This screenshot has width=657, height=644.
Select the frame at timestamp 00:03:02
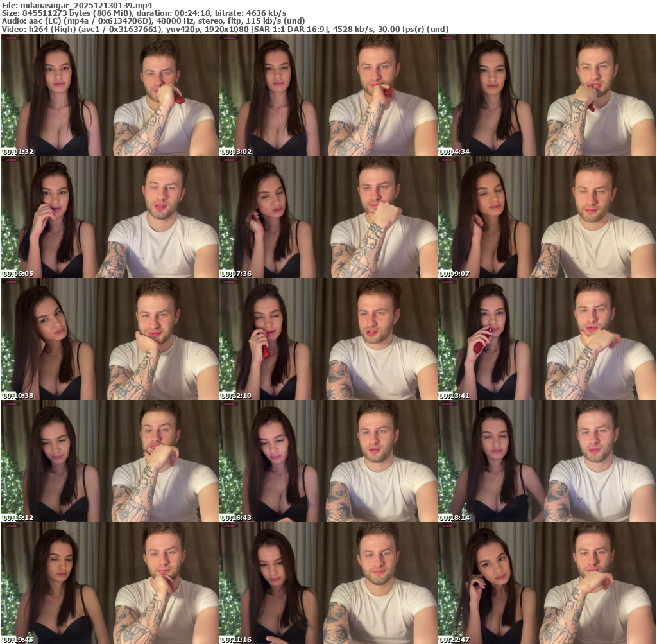pyautogui.click(x=328, y=95)
